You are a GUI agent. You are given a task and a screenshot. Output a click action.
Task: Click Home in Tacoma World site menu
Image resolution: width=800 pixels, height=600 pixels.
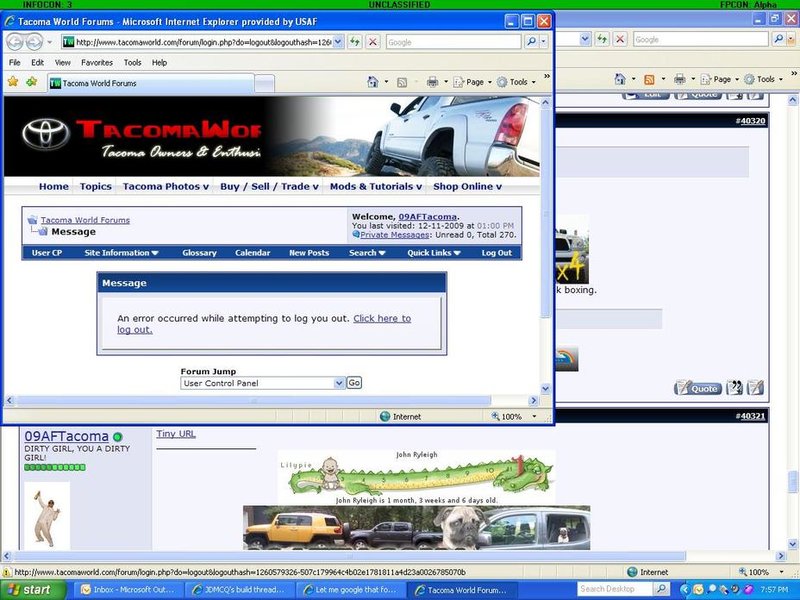click(54, 186)
